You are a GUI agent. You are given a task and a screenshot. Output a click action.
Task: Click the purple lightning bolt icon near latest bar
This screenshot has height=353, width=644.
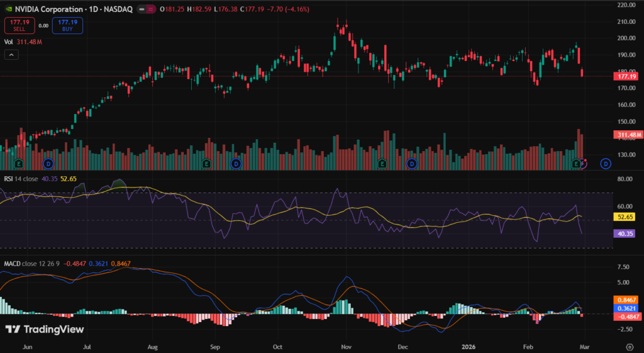tap(584, 164)
